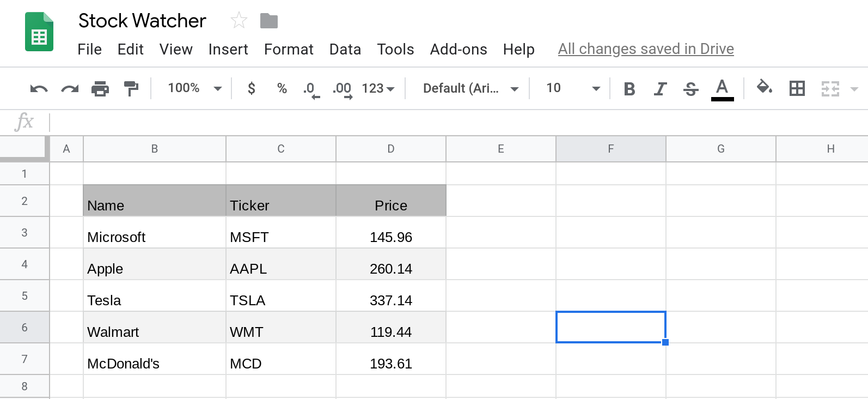Select row 2 header

[25, 201]
